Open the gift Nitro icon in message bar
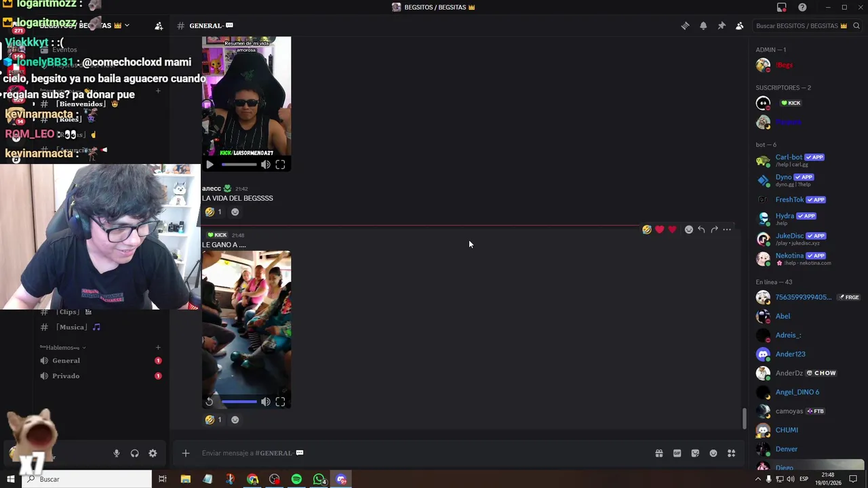868x488 pixels. [659, 453]
